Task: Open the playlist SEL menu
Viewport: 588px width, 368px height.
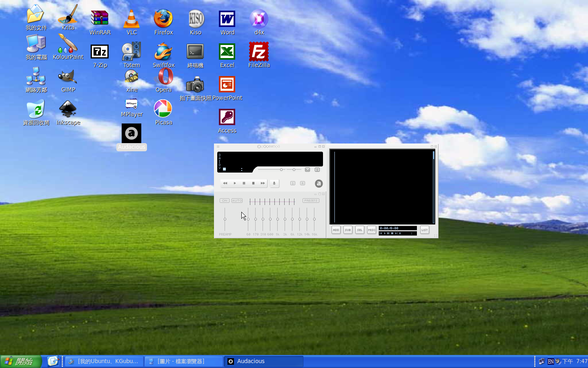Action: (360, 230)
